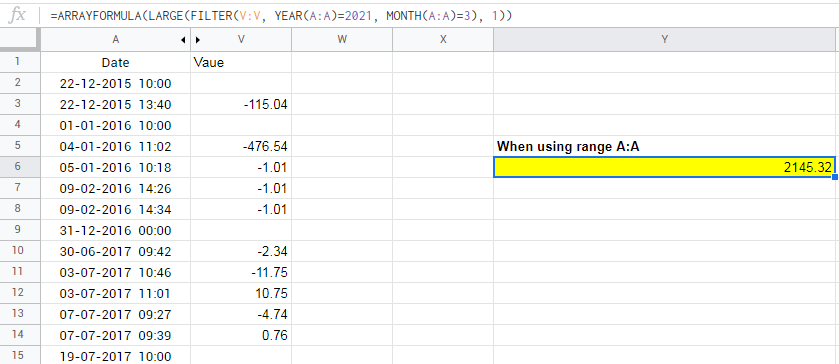
Task: Click the 'Date' header cell
Action: (116, 63)
